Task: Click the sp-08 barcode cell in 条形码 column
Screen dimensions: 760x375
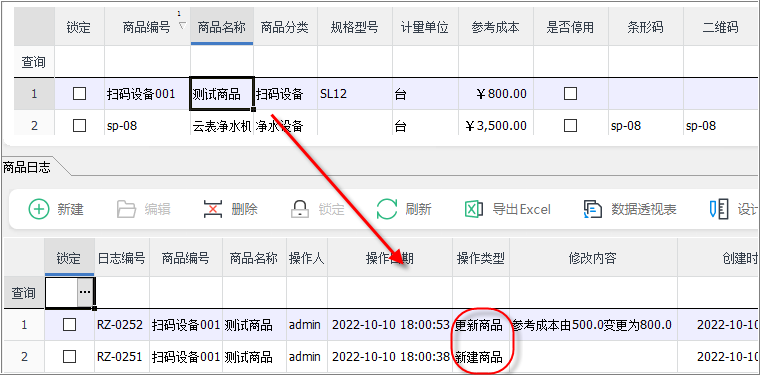Action: (645, 126)
